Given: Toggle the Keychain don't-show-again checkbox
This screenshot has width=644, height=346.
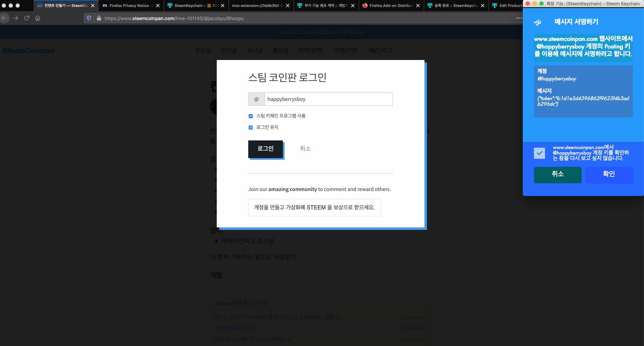Looking at the screenshot, I should point(539,153).
